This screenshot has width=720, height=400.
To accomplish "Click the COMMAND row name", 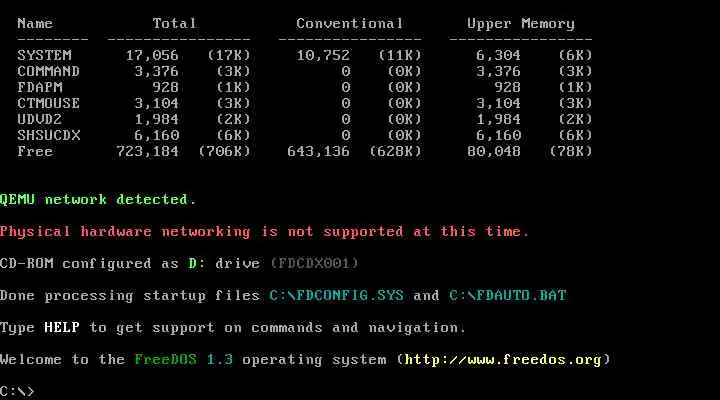I will tap(49, 72).
